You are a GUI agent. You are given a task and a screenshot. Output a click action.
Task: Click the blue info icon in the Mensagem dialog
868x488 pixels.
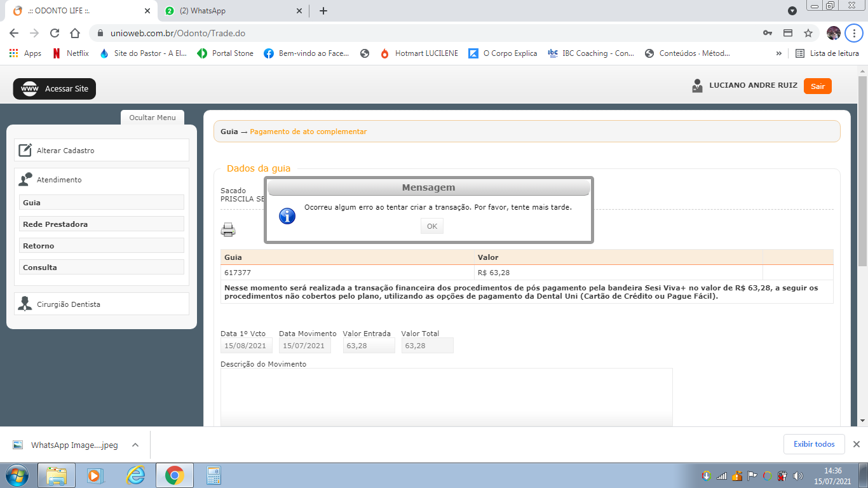tap(287, 216)
